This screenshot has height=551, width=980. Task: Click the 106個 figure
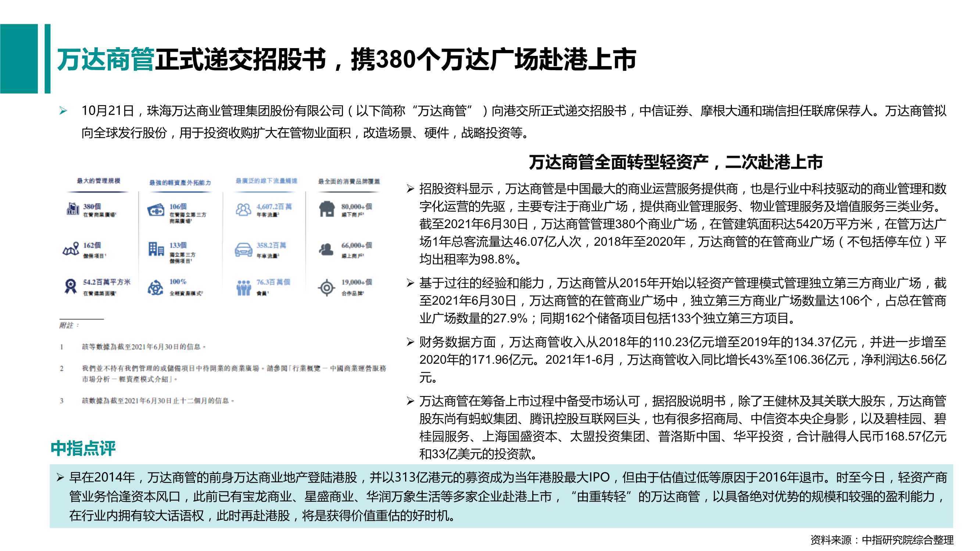tap(178, 206)
